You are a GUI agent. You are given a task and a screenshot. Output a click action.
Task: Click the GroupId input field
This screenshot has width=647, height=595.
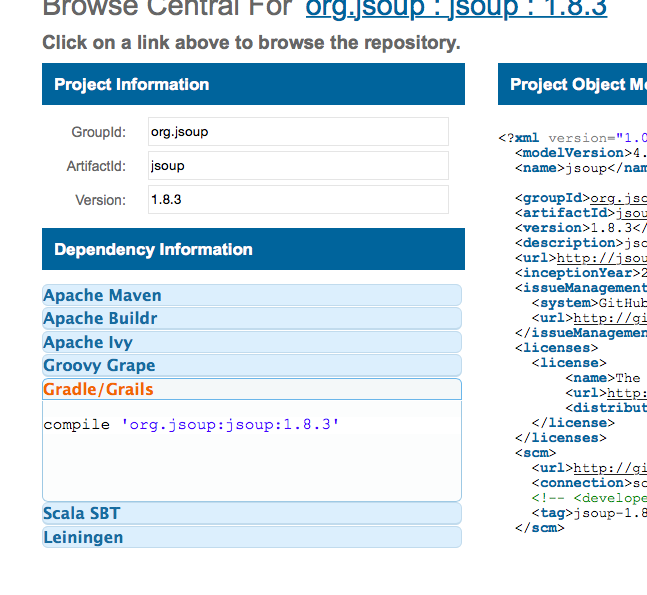pyautogui.click(x=298, y=132)
